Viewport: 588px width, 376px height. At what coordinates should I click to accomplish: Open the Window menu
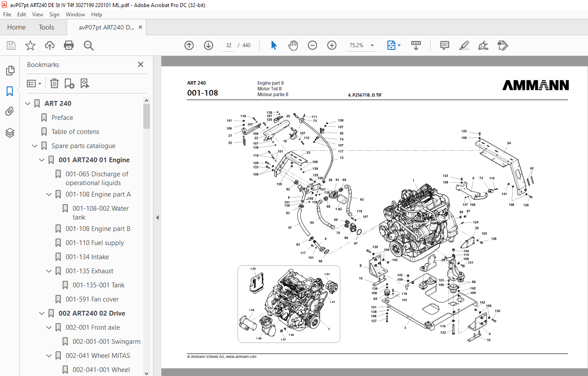tap(75, 15)
